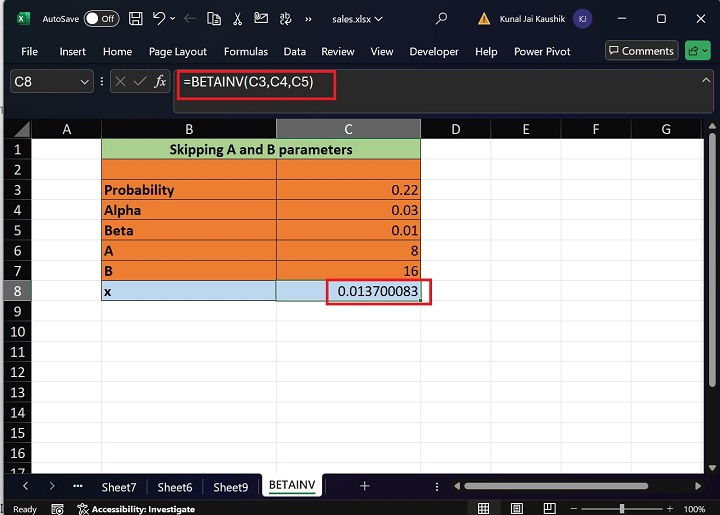
Task: Click the Insert Function fx icon
Action: tap(160, 82)
